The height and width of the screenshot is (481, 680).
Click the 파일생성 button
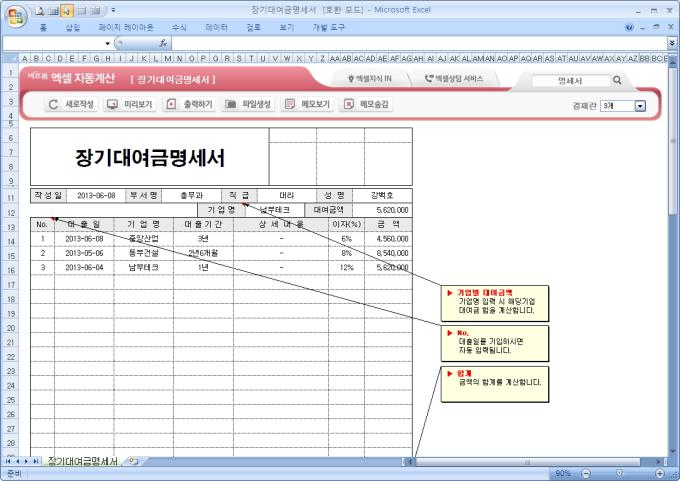tap(248, 104)
